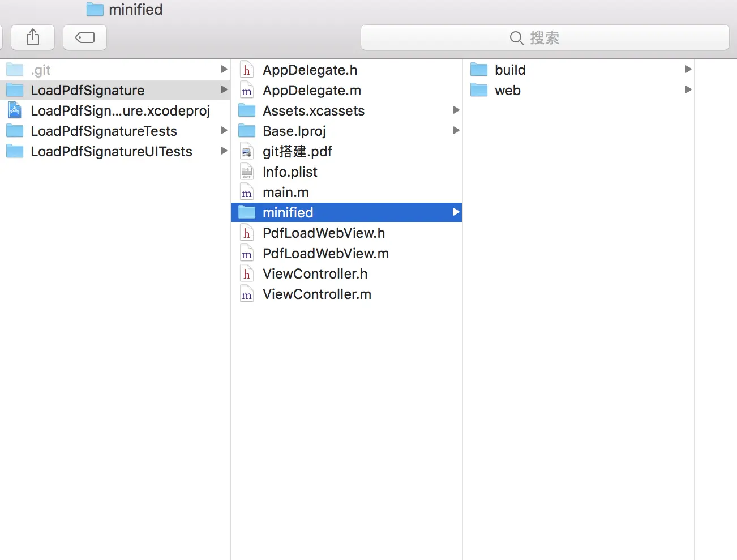Select the LoadPdfSign...ure.xcodeproj name

click(121, 111)
